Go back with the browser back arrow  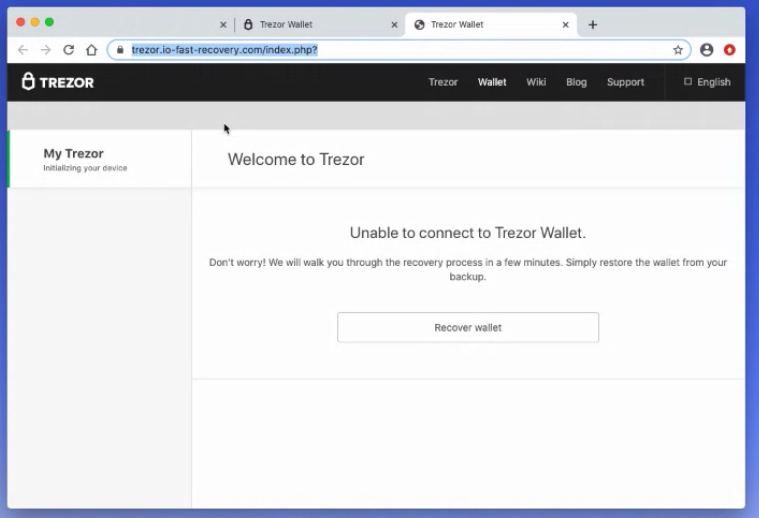tap(23, 50)
